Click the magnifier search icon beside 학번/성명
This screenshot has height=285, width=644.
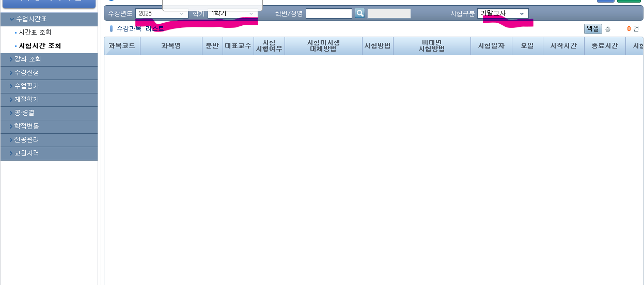(359, 13)
